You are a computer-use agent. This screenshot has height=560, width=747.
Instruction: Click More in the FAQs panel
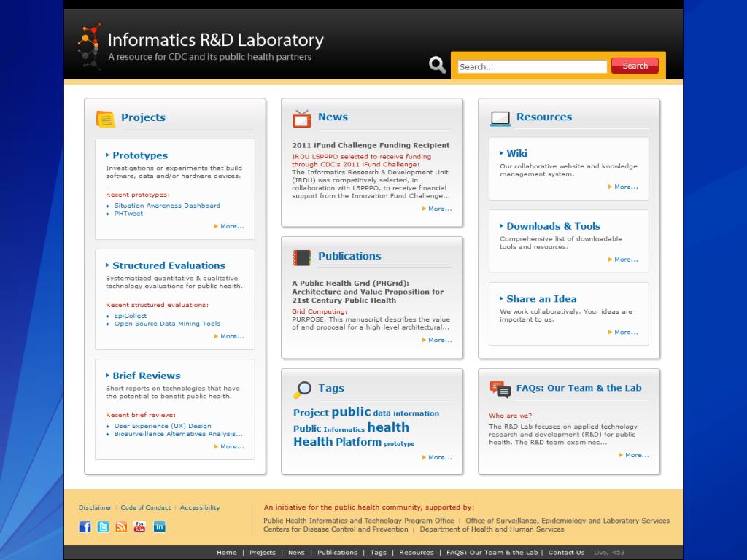[x=637, y=455]
